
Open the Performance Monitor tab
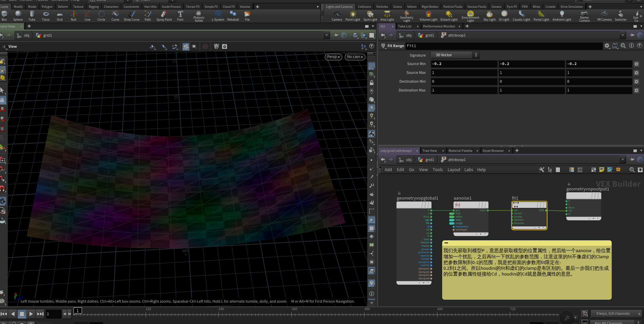pyautogui.click(x=439, y=26)
